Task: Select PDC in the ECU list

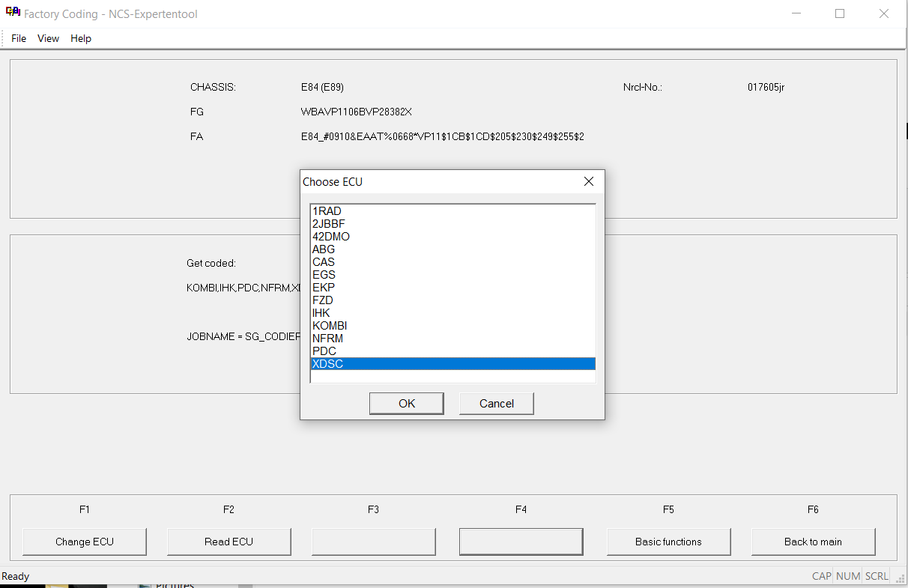Action: point(453,351)
